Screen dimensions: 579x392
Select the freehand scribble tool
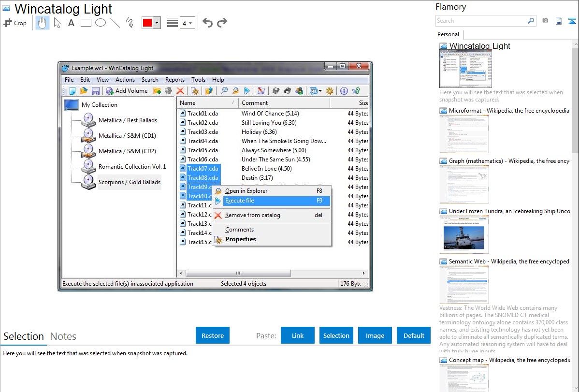point(130,23)
